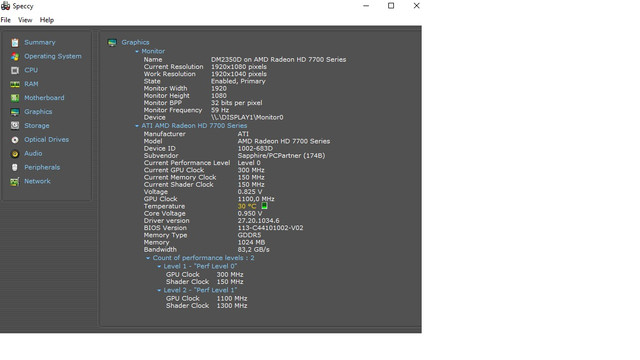Collapse Level 2 - "Perf Level 1" node
The image size is (640, 360).
[x=159, y=290]
